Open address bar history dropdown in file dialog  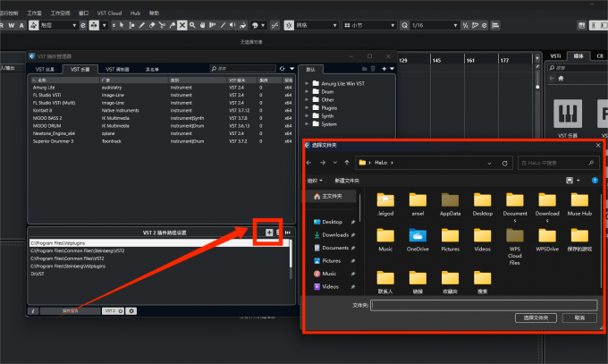pos(489,163)
